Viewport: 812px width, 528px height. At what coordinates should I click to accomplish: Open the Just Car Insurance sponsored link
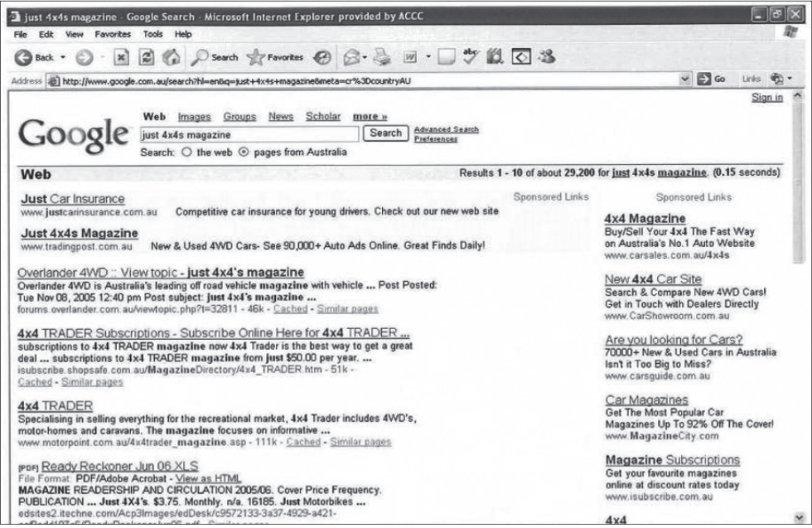[x=73, y=199]
